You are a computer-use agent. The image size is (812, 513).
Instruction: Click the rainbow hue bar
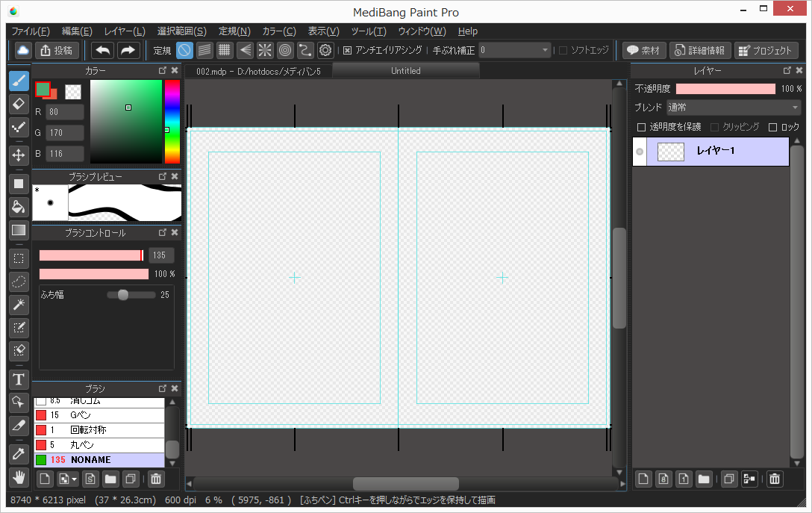coord(172,122)
